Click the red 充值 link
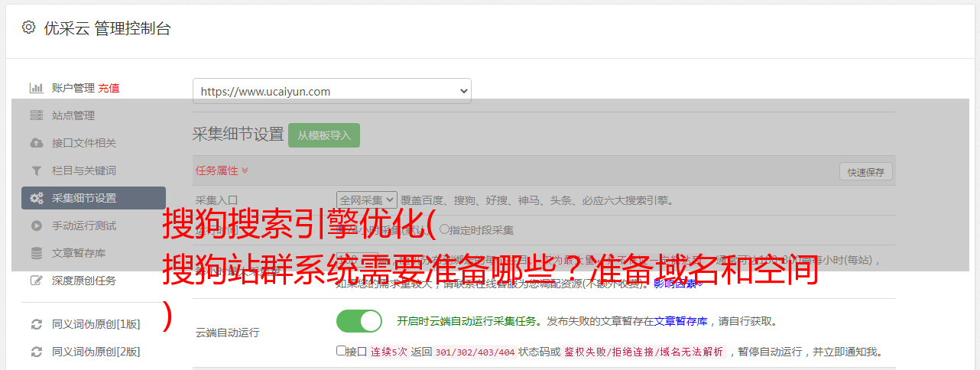This screenshot has height=370, width=980. tap(109, 88)
